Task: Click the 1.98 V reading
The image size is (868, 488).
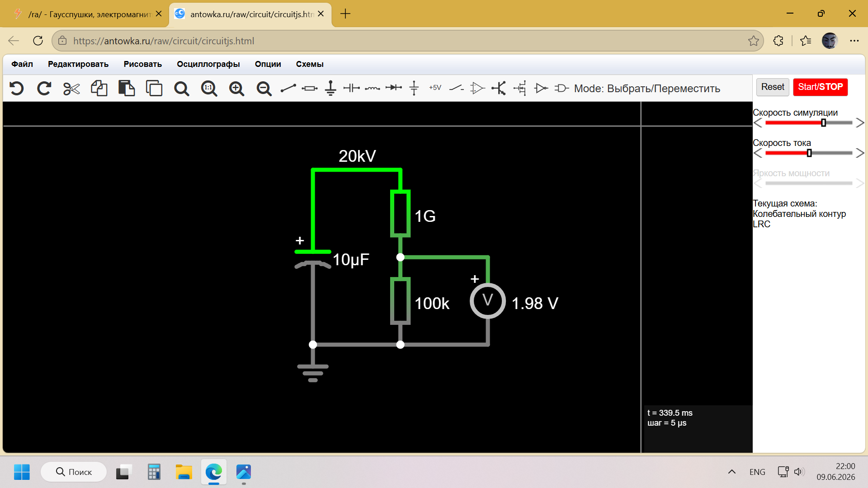Action: [535, 303]
